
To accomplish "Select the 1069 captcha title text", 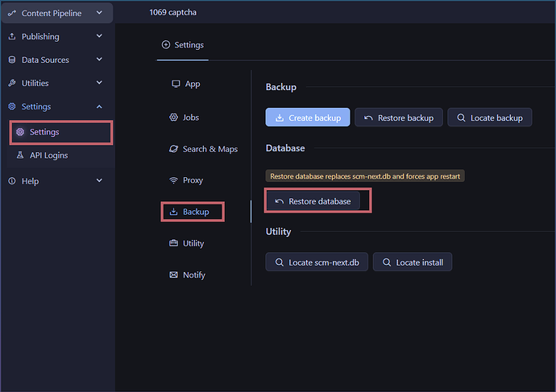I will pyautogui.click(x=172, y=13).
